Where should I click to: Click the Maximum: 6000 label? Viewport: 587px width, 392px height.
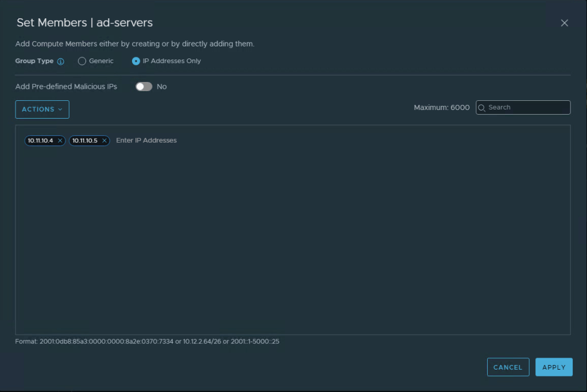(441, 108)
